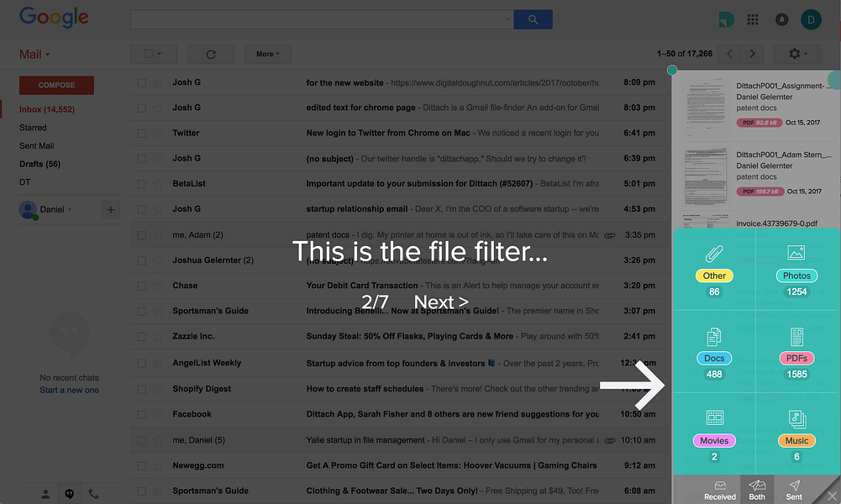
Task: Switch to Received files tab
Action: [720, 490]
